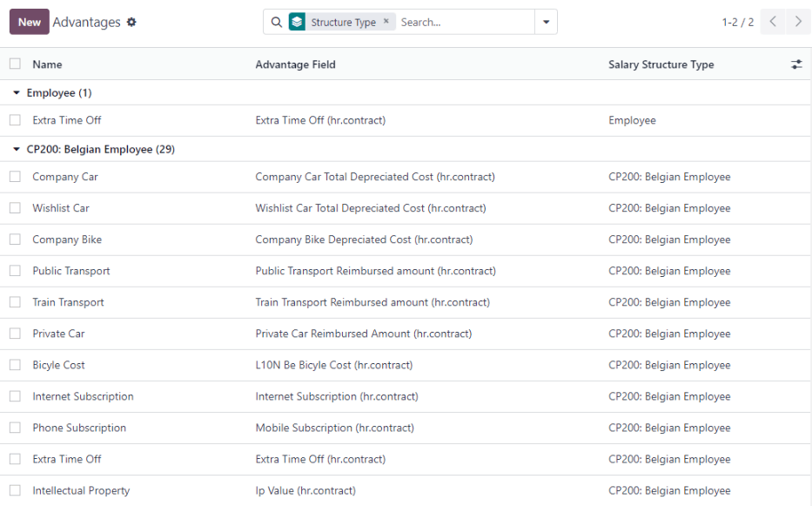
Task: Sort by the Name column
Action: 47,64
